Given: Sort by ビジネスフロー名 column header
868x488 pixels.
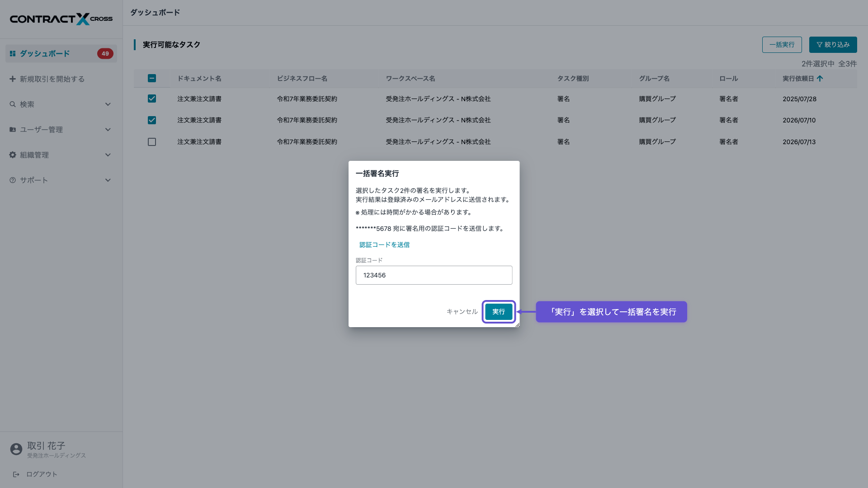Looking at the screenshot, I should (302, 78).
